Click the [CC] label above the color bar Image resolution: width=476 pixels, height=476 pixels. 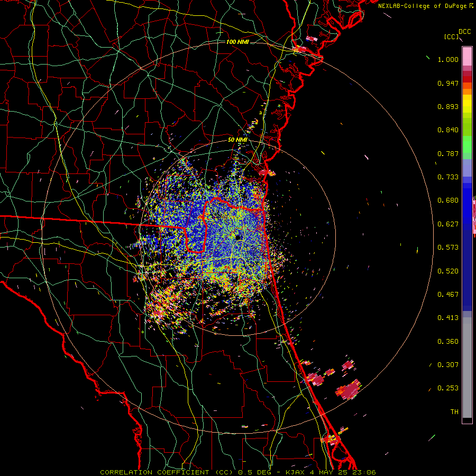tap(451, 36)
